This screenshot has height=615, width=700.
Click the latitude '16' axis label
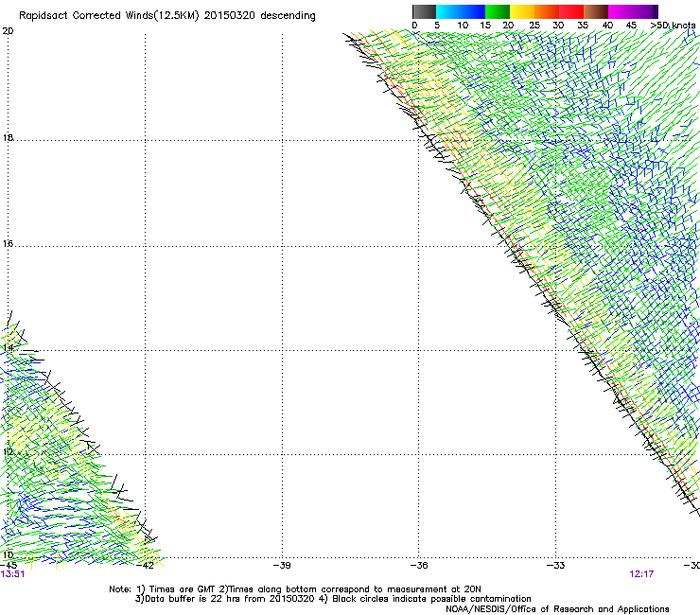(x=8, y=244)
